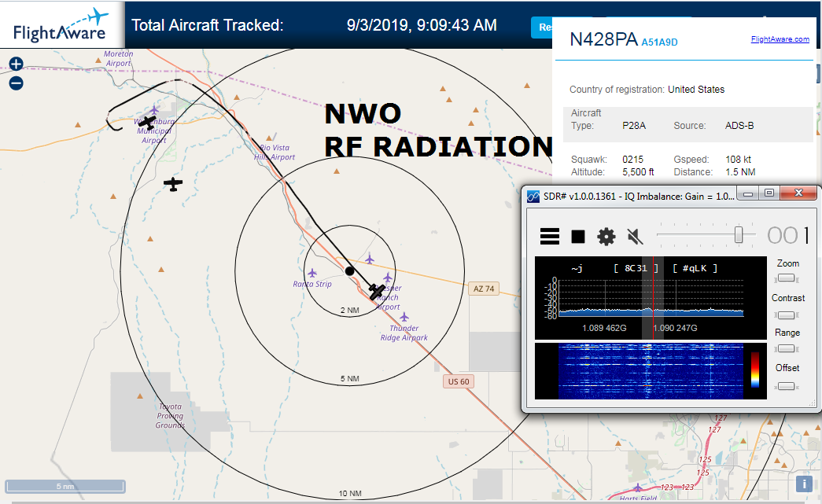Click the date and time 9/3/2019 readout
822x504 pixels.
tap(422, 25)
